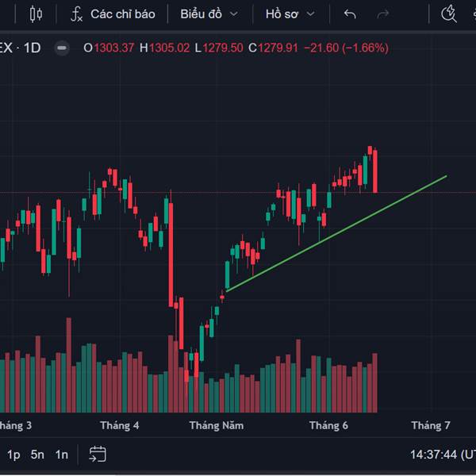The width and height of the screenshot is (476, 476).
Task: Redo the chart action
Action: (x=383, y=14)
